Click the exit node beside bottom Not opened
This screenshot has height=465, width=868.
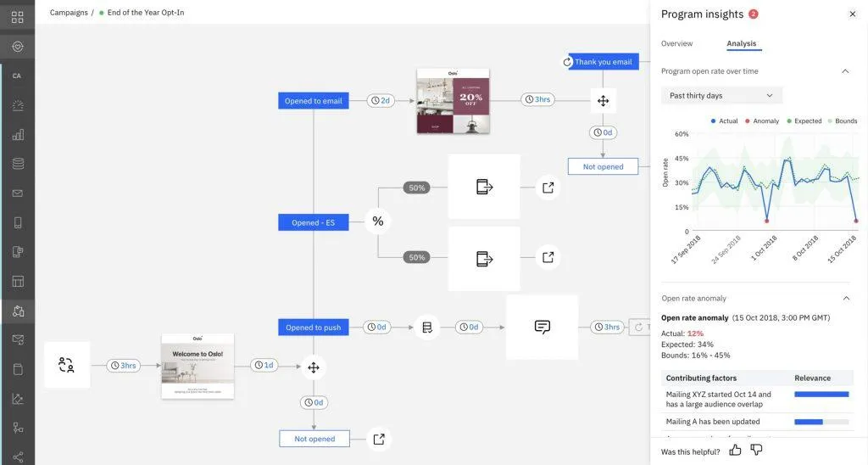pos(379,439)
